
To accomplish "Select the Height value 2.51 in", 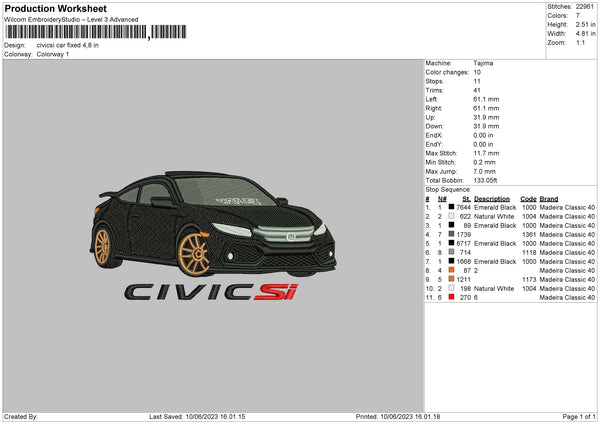I will coord(585,24).
